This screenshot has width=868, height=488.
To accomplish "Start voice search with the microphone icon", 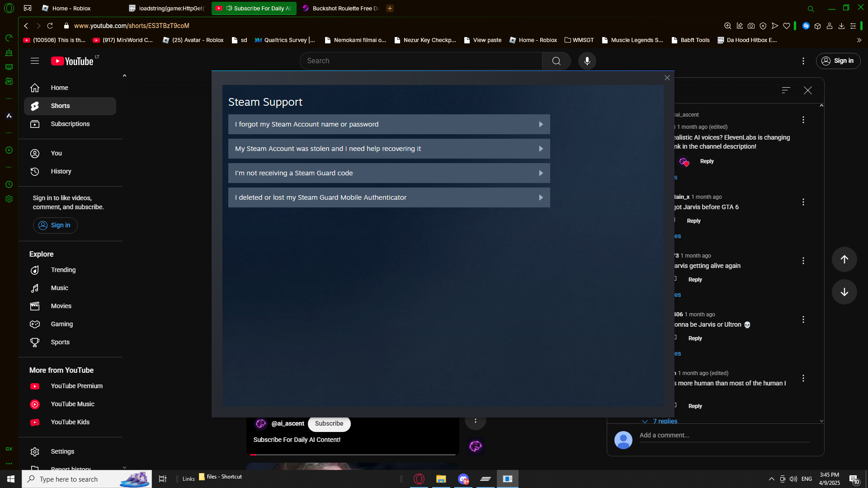I will pos(587,61).
